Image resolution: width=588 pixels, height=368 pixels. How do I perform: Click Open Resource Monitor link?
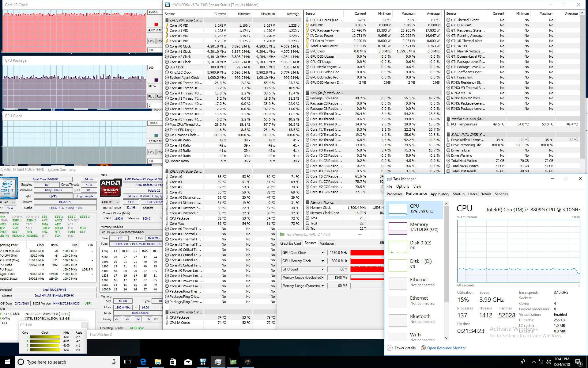point(446,348)
